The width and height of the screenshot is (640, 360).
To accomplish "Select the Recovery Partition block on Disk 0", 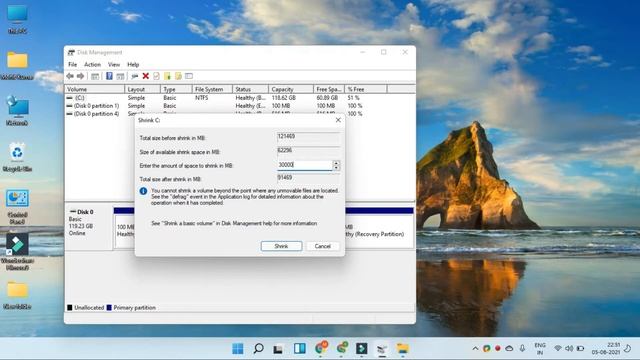I will [379, 228].
